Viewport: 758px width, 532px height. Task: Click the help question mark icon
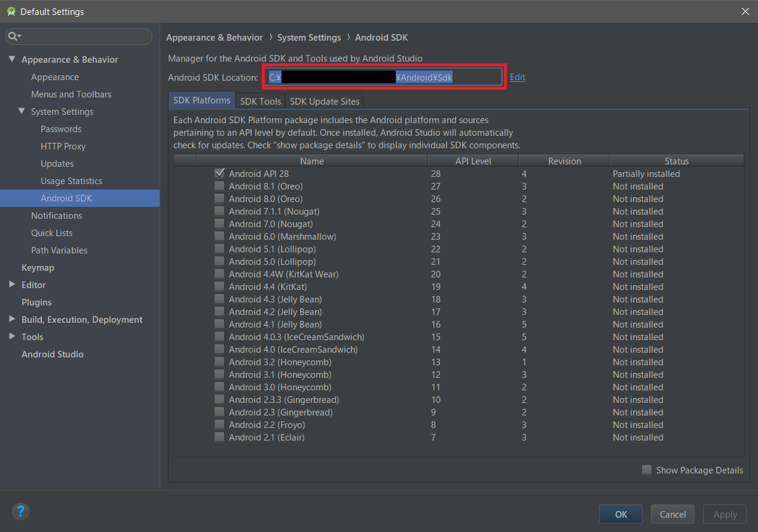20,511
